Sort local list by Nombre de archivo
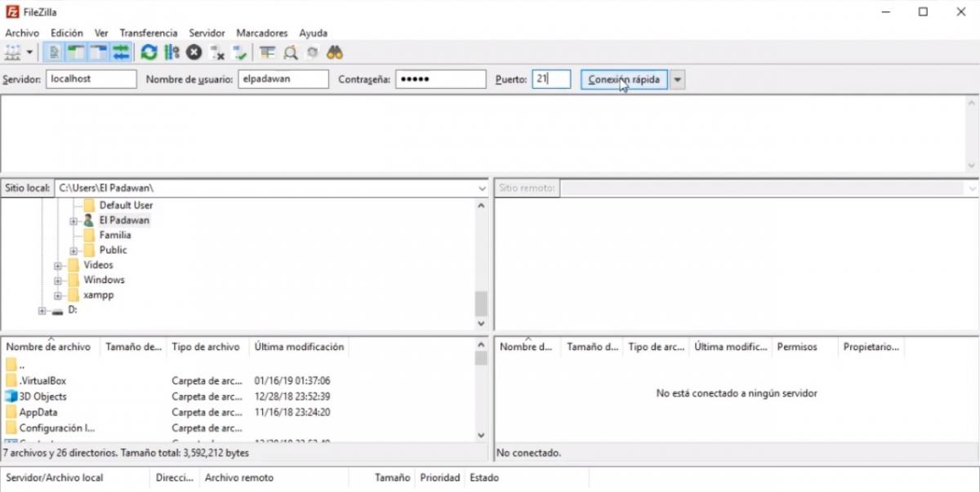980x492 pixels. point(51,347)
